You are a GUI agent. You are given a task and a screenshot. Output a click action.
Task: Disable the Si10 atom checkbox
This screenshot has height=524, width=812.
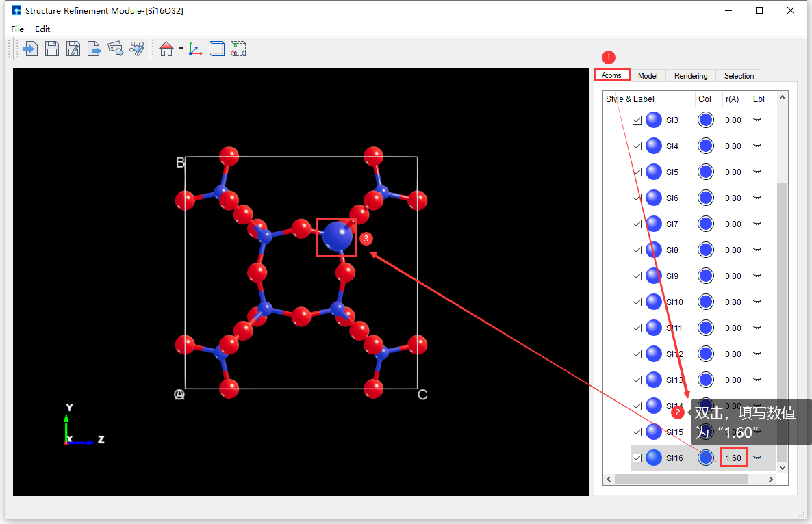pos(637,302)
